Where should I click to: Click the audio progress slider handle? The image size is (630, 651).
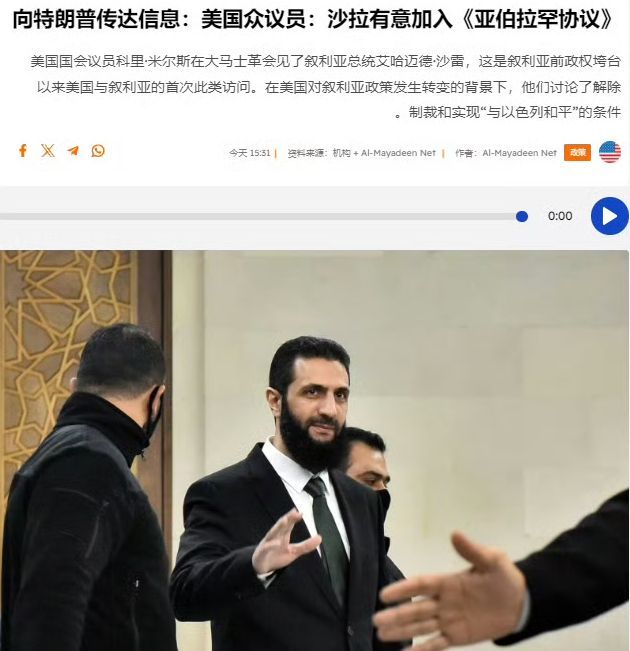point(522,216)
